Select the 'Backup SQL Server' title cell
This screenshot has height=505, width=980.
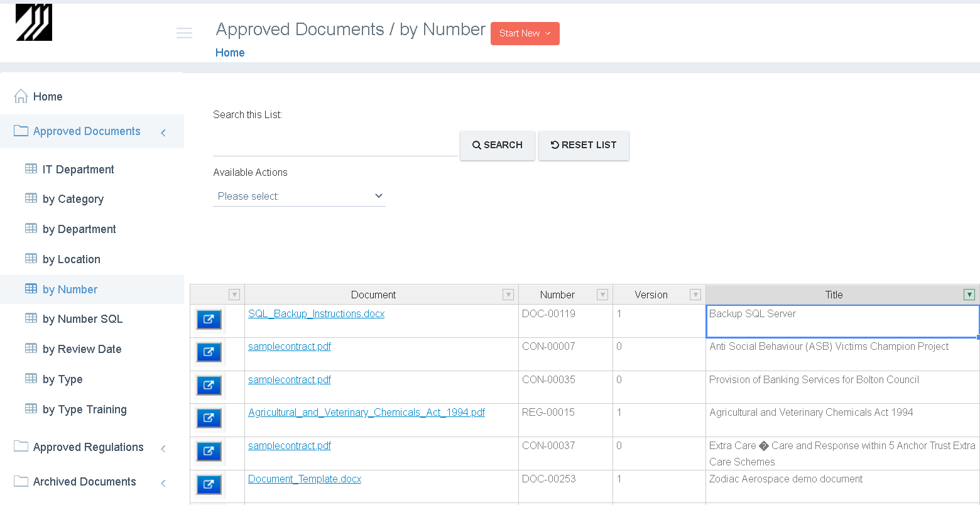[842, 321]
